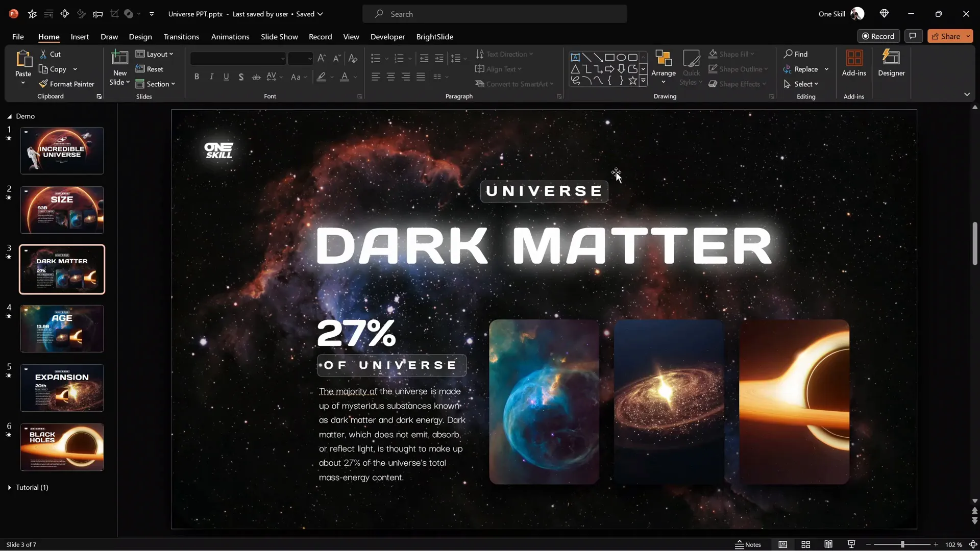The image size is (980, 551).
Task: Open font name combo box
Action: (238, 59)
